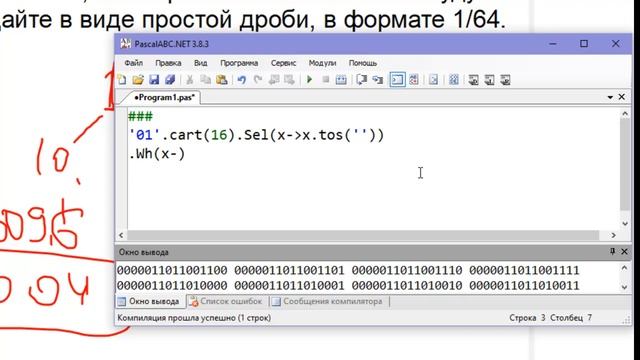The height and width of the screenshot is (360, 640).
Task: Save the program with the floppy icon
Action: tap(154, 80)
